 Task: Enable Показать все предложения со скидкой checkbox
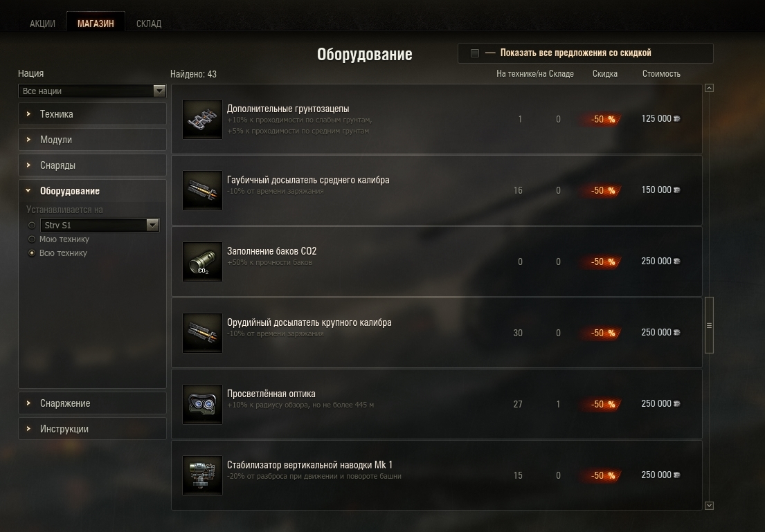coord(475,53)
